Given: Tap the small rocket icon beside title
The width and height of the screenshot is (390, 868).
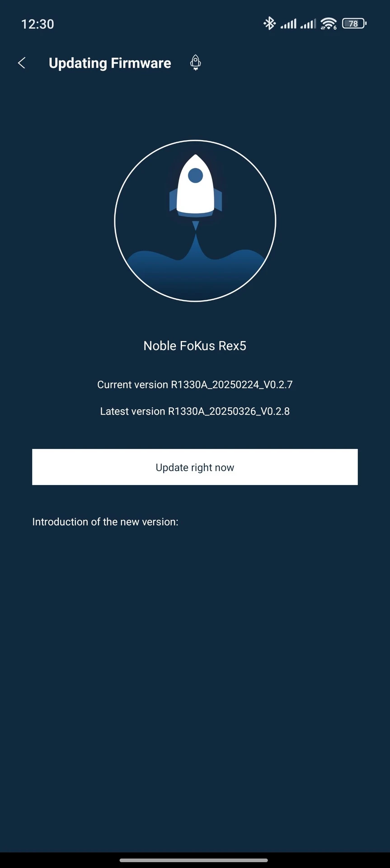Looking at the screenshot, I should 195,62.
